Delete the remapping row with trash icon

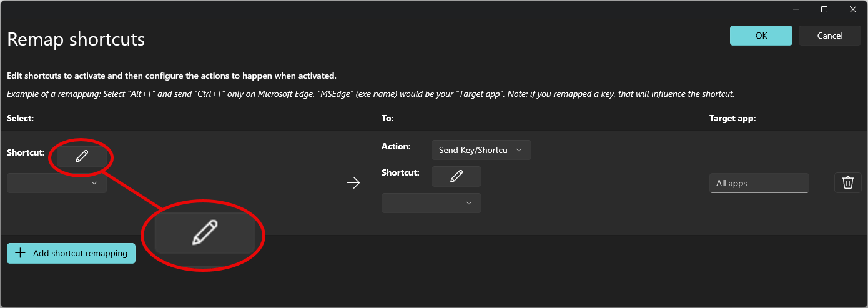coord(848,182)
